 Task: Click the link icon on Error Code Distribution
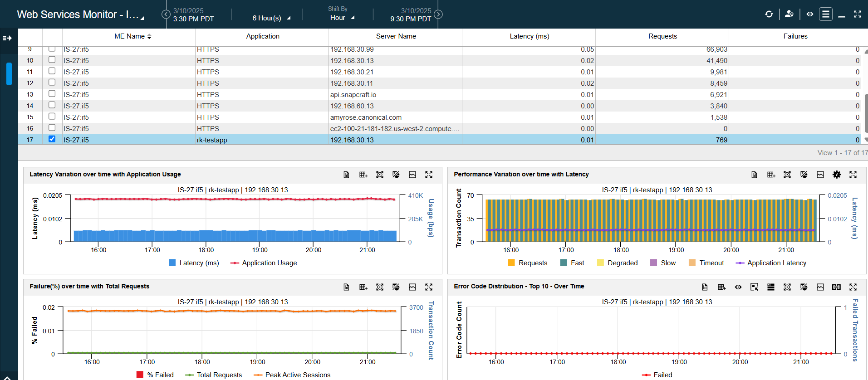836,287
